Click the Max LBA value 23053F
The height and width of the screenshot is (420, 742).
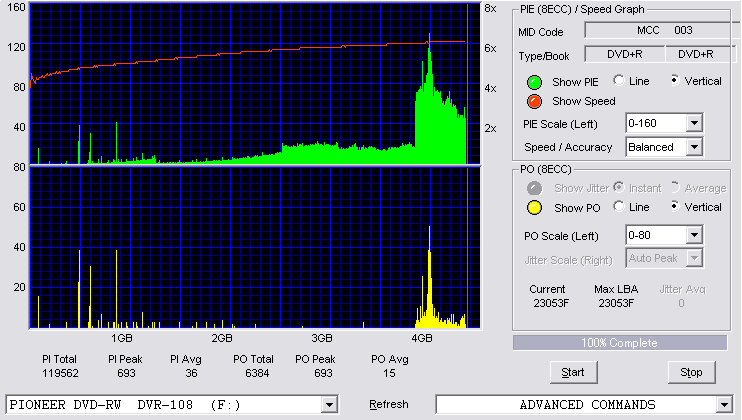[x=616, y=303]
